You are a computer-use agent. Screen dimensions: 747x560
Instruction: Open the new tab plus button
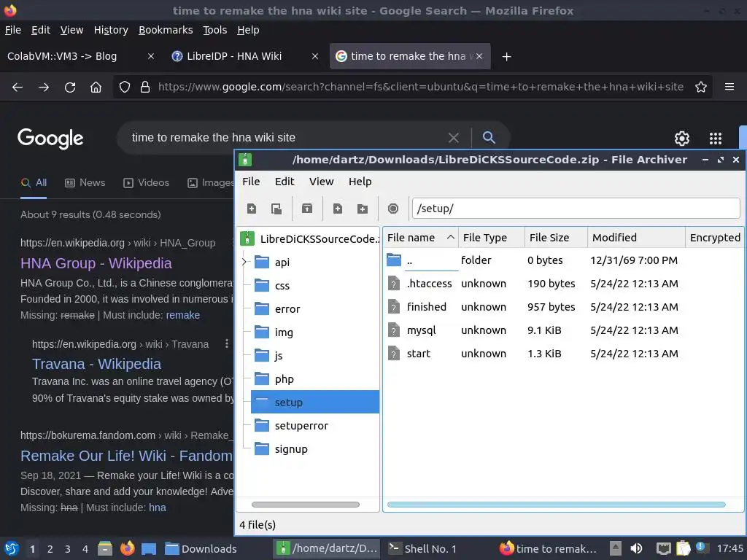(x=507, y=57)
